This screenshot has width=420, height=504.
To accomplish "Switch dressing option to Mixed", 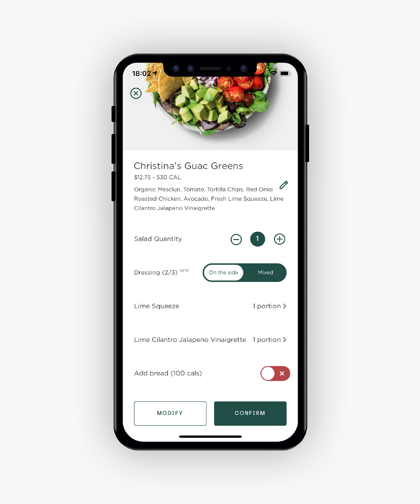I will point(265,273).
